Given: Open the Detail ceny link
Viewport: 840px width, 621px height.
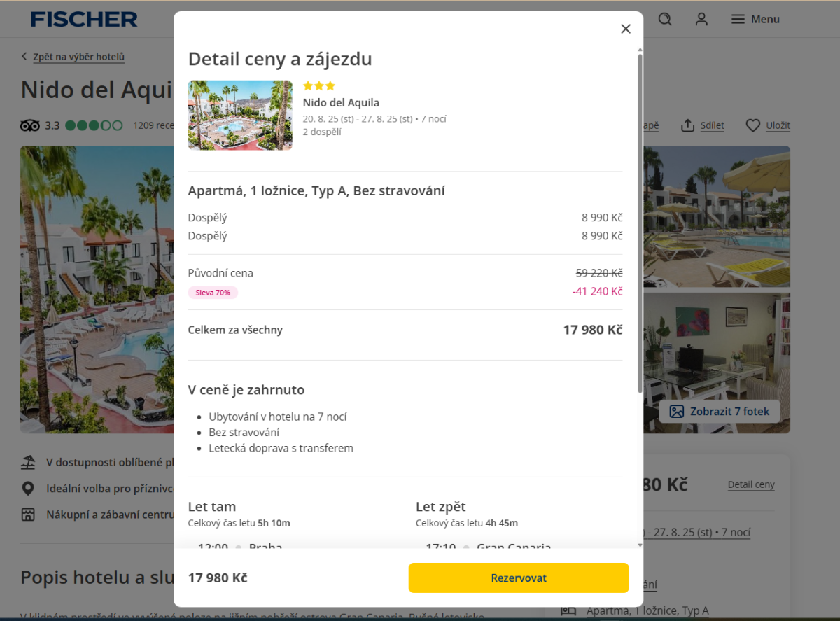Looking at the screenshot, I should (751, 484).
